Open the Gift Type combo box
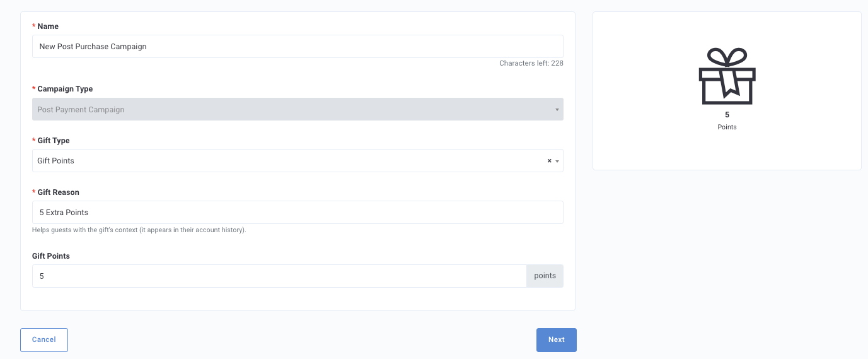This screenshot has width=868, height=359. click(x=298, y=161)
